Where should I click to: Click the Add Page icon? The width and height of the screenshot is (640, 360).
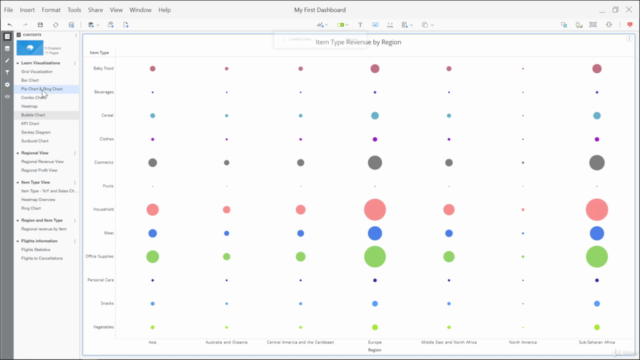click(126, 25)
